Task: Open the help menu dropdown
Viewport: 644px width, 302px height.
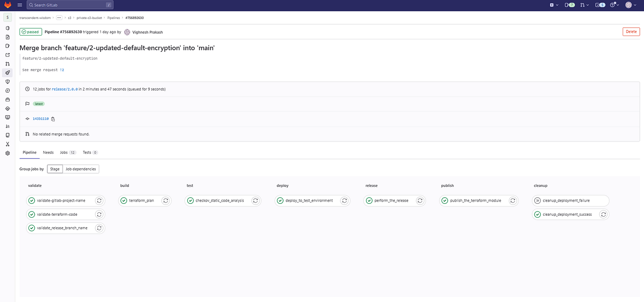Action: (x=613, y=4)
